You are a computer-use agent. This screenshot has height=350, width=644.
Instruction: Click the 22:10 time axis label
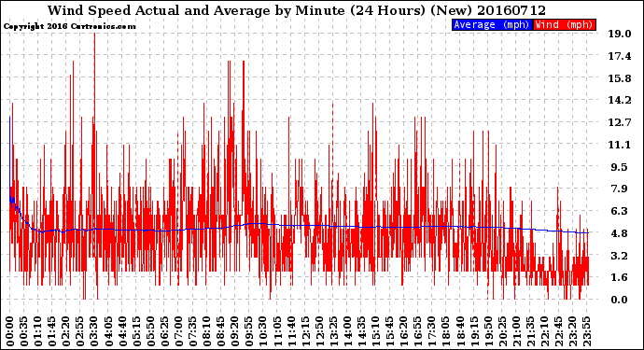(x=544, y=331)
